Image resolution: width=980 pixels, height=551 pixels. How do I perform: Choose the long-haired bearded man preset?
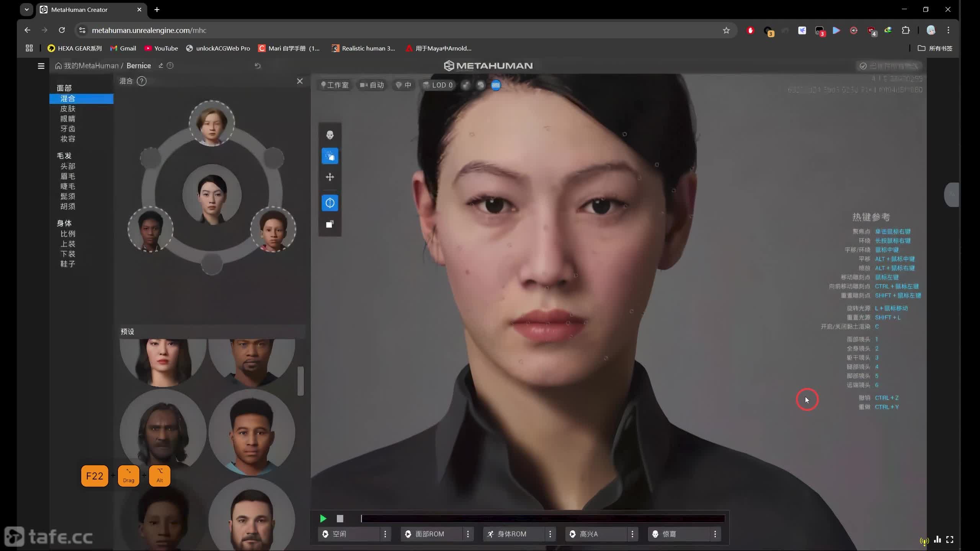(x=163, y=432)
